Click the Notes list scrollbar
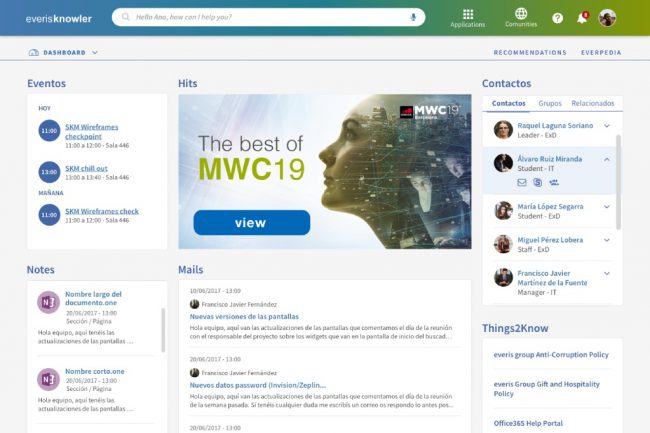Image resolution: width=650 pixels, height=433 pixels. [x=163, y=330]
